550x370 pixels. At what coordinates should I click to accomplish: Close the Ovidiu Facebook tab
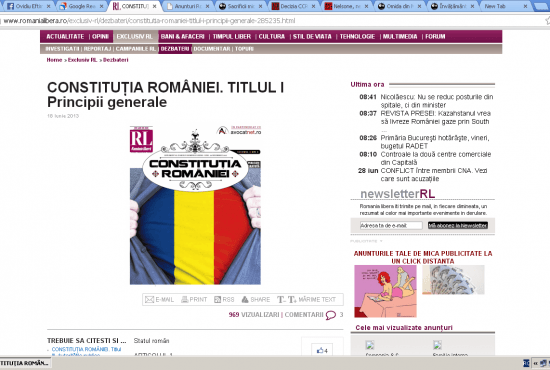pos(48,6)
